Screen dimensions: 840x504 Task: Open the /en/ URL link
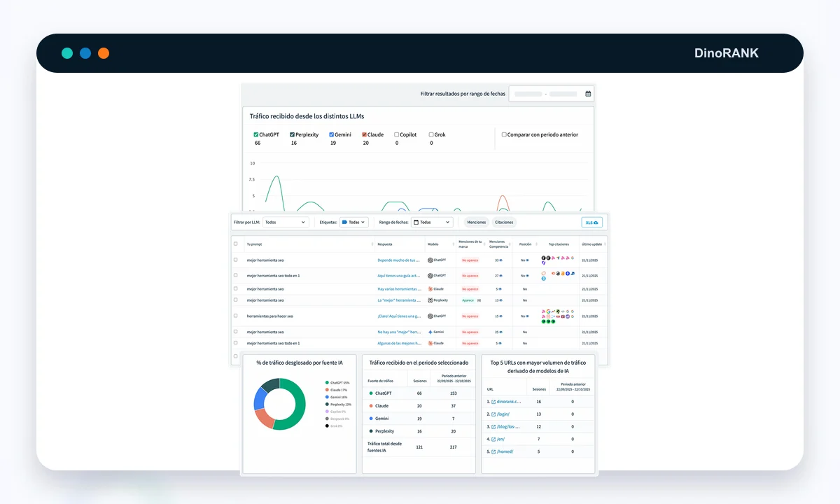pos(500,439)
